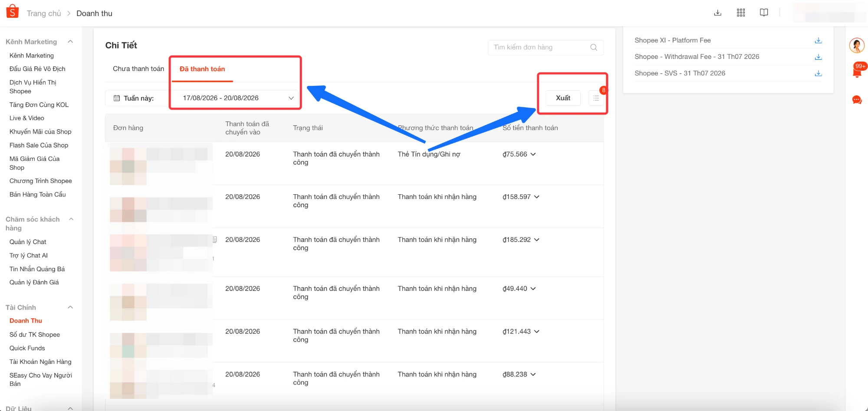Open the seller education book icon

pos(764,13)
